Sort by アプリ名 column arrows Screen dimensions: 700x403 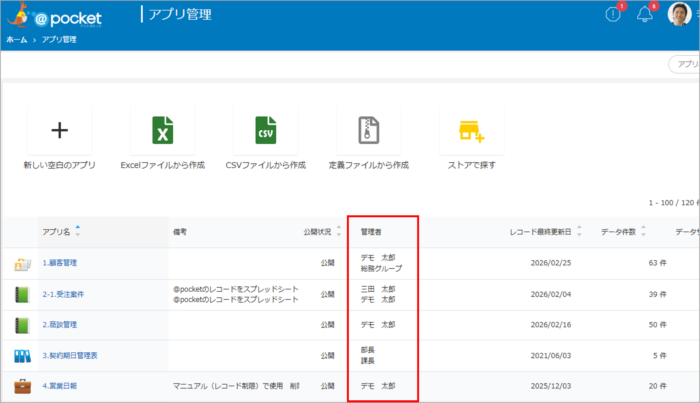[78, 231]
